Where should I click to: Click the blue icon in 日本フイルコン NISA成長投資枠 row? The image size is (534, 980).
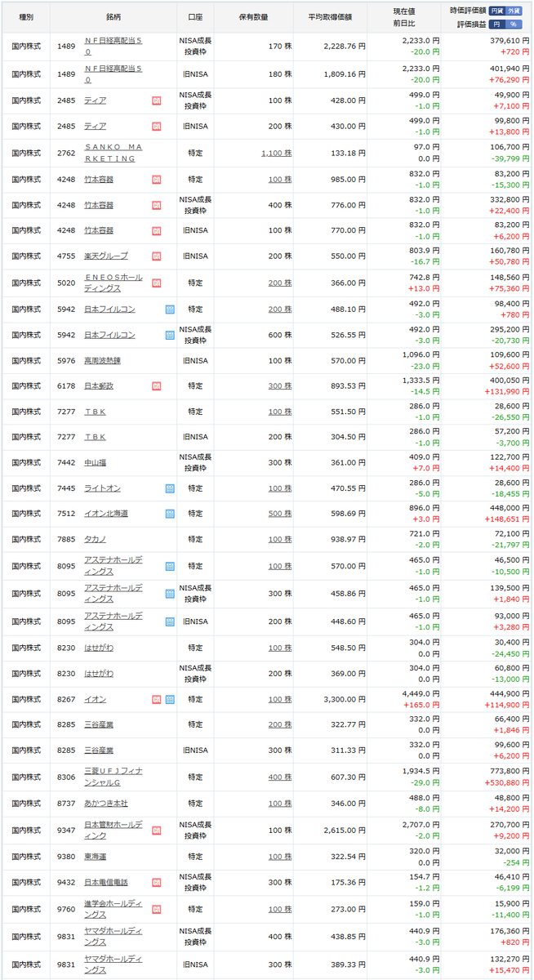coord(170,335)
